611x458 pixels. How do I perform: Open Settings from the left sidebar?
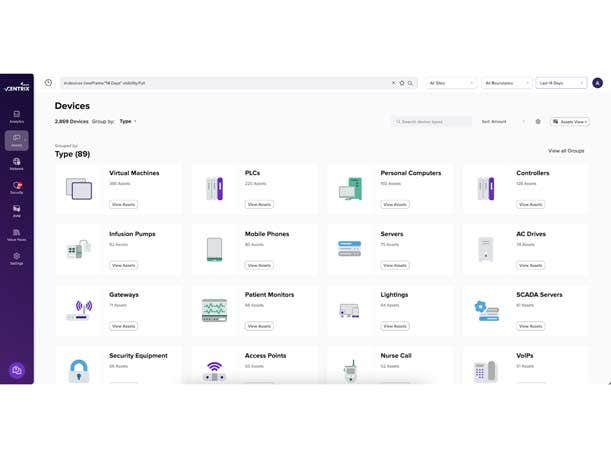click(16, 258)
